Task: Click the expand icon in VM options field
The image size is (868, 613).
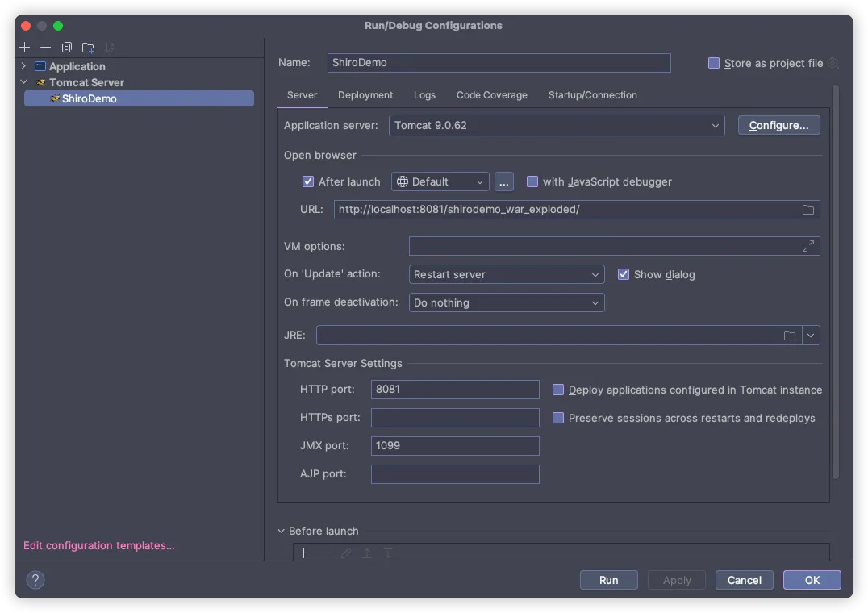Action: (x=807, y=246)
